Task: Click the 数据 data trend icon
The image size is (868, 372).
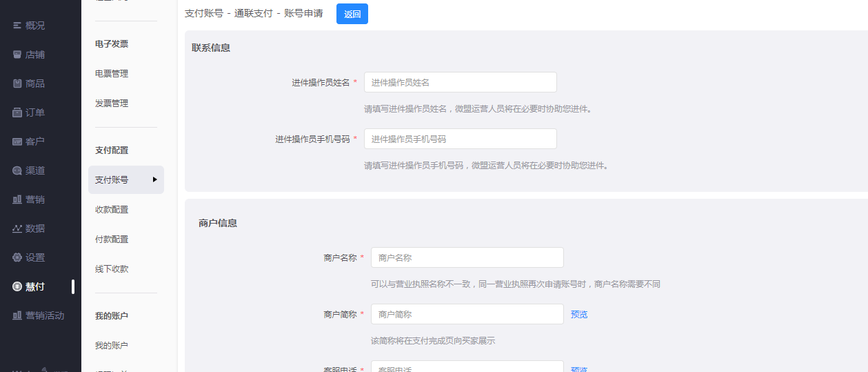Action: click(17, 228)
